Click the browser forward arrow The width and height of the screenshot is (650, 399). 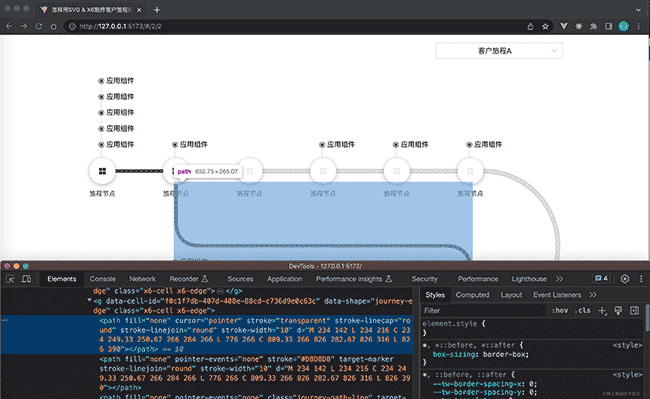coord(24,27)
